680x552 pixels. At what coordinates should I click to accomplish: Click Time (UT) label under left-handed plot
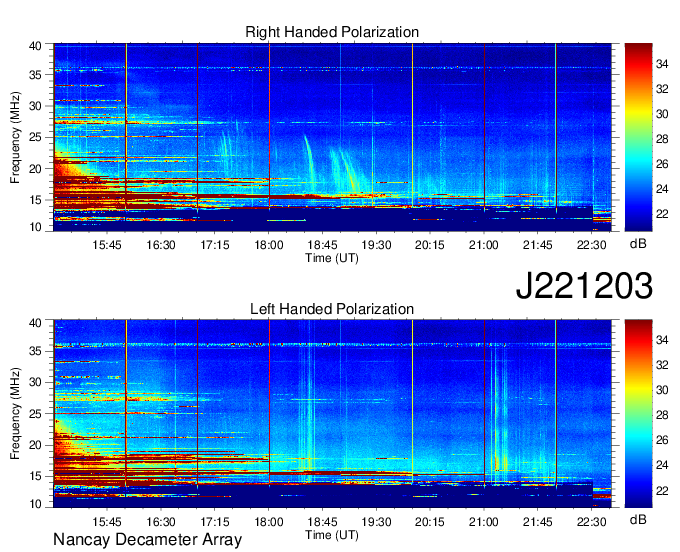[332, 535]
